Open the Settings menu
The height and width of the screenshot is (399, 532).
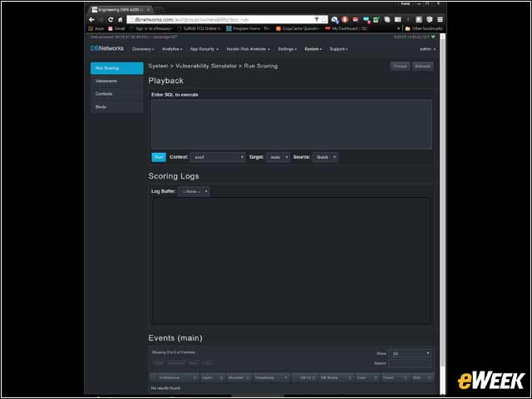coord(288,49)
